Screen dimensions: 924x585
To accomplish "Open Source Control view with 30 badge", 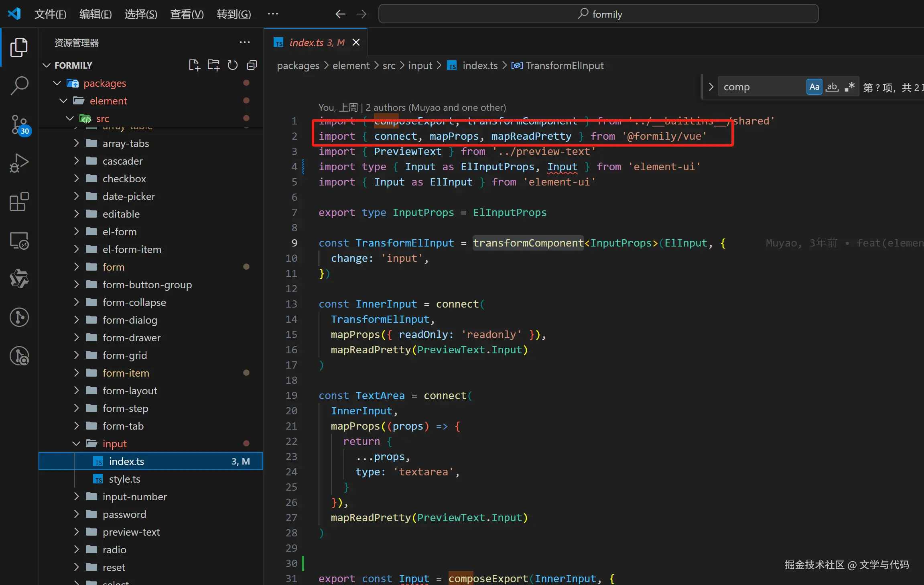I will click(19, 124).
